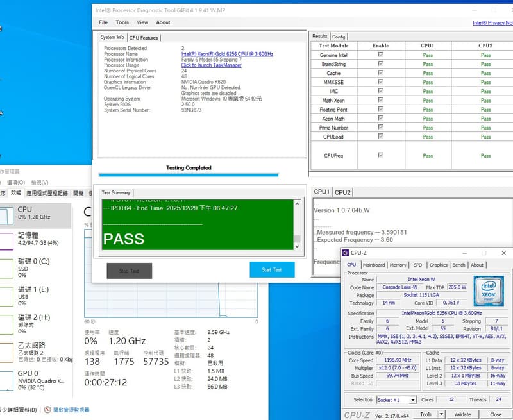This screenshot has width=513, height=420.
Task: Switch to System Info tab
Action: pyautogui.click(x=112, y=37)
